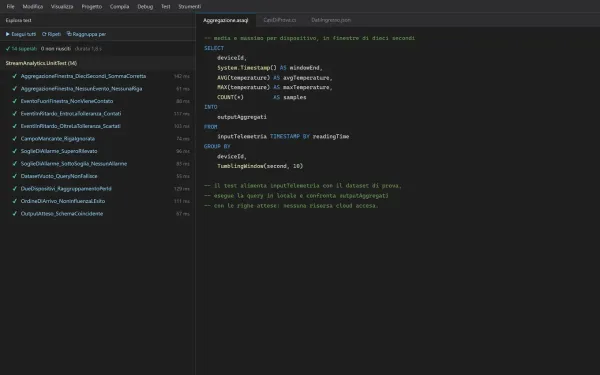Click the '129 ms' duration value

pyautogui.click(x=182, y=189)
